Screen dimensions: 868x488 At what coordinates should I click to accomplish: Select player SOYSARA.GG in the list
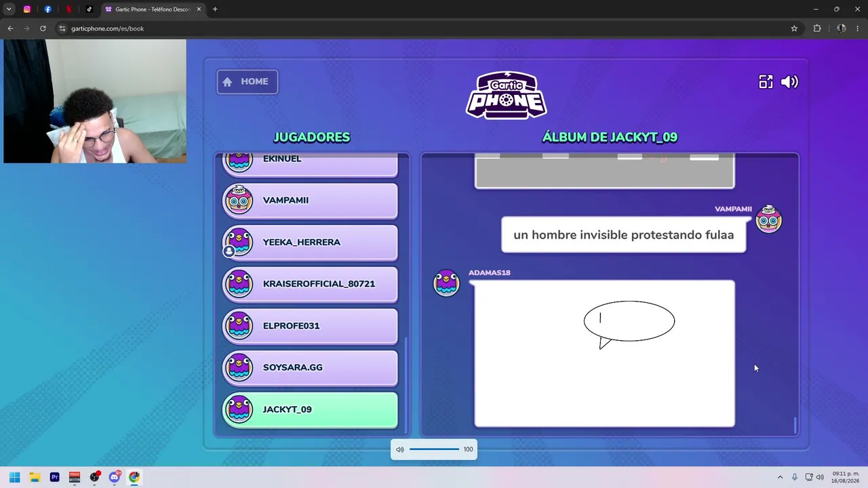tap(310, 367)
